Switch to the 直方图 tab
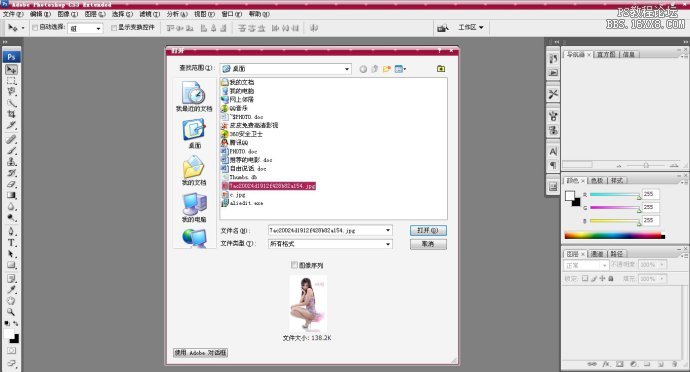Image resolution: width=690 pixels, height=372 pixels. point(606,55)
